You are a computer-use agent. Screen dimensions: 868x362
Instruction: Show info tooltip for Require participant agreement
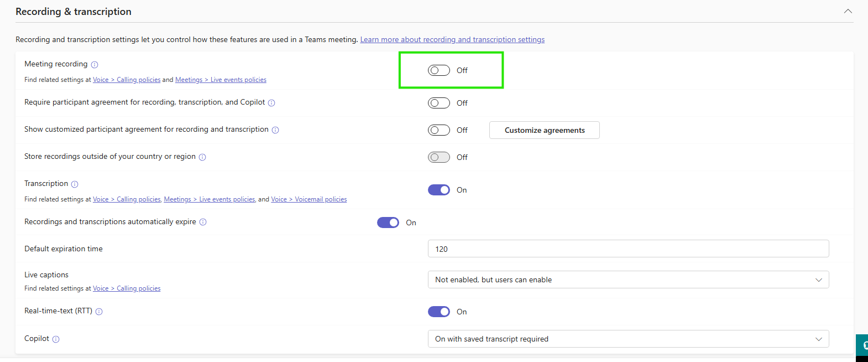pos(271,103)
